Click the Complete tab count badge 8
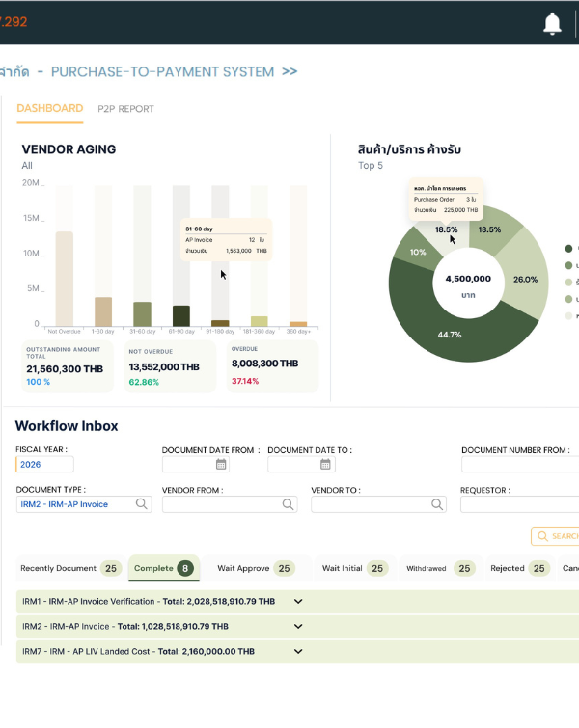Image resolution: width=579 pixels, height=728 pixels. [185, 568]
